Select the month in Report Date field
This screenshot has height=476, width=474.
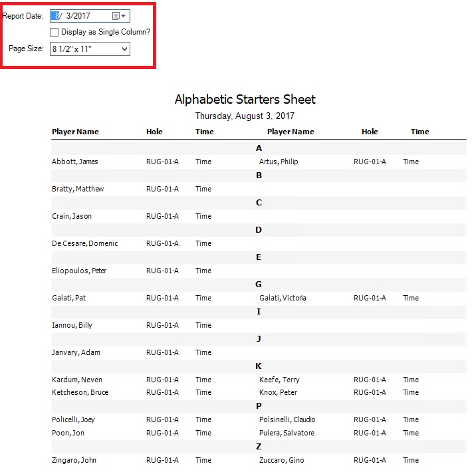click(56, 16)
